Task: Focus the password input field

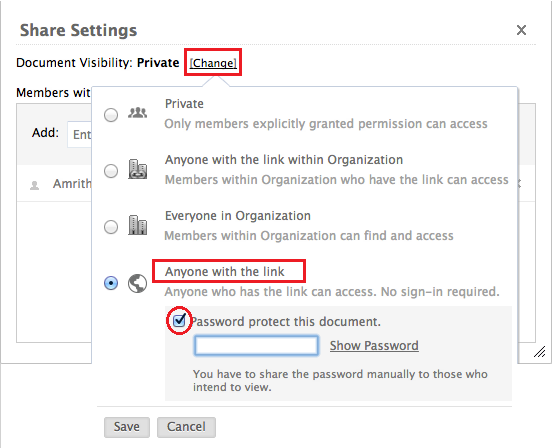Action: [x=256, y=346]
